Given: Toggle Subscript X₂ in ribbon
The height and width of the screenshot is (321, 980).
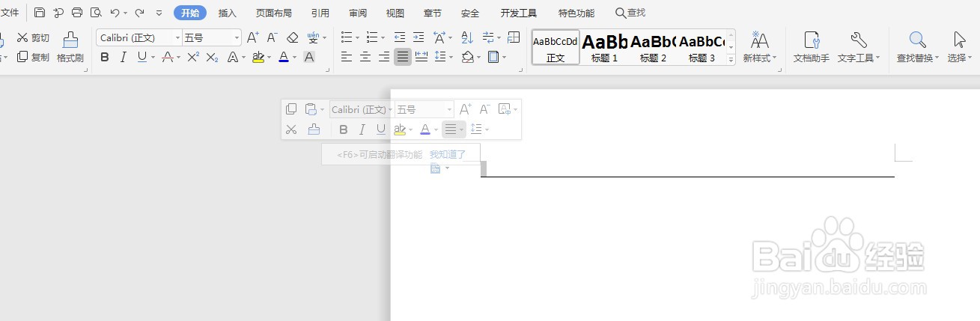Looking at the screenshot, I should click(212, 57).
